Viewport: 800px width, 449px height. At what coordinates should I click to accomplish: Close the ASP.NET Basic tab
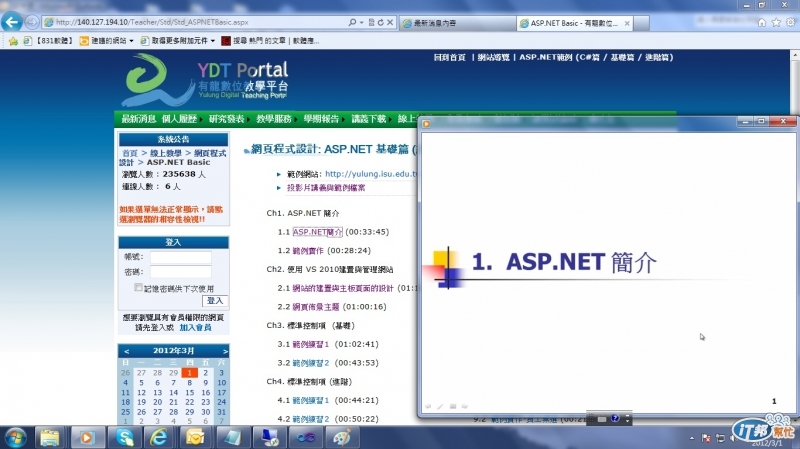[627, 23]
